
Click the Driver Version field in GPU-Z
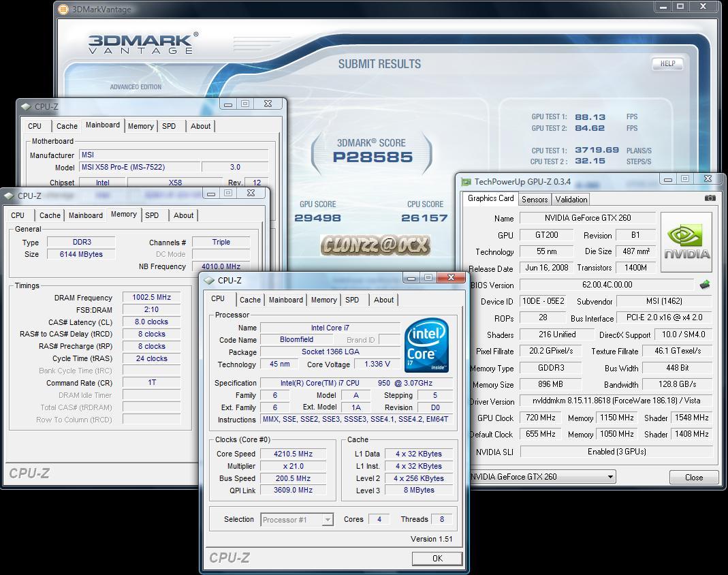coord(616,401)
